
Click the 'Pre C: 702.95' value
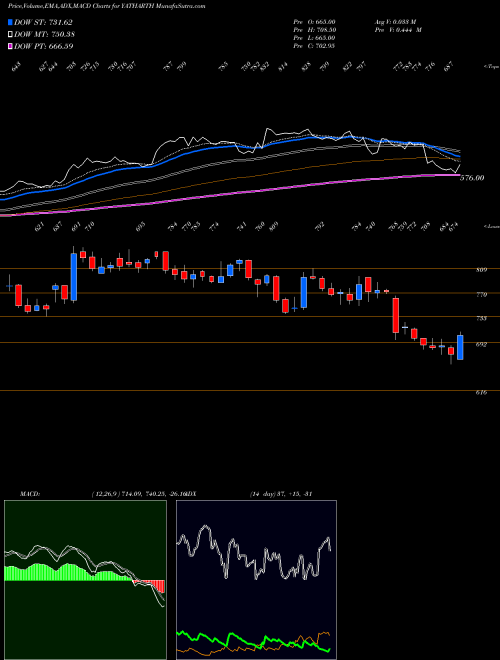(x=314, y=46)
